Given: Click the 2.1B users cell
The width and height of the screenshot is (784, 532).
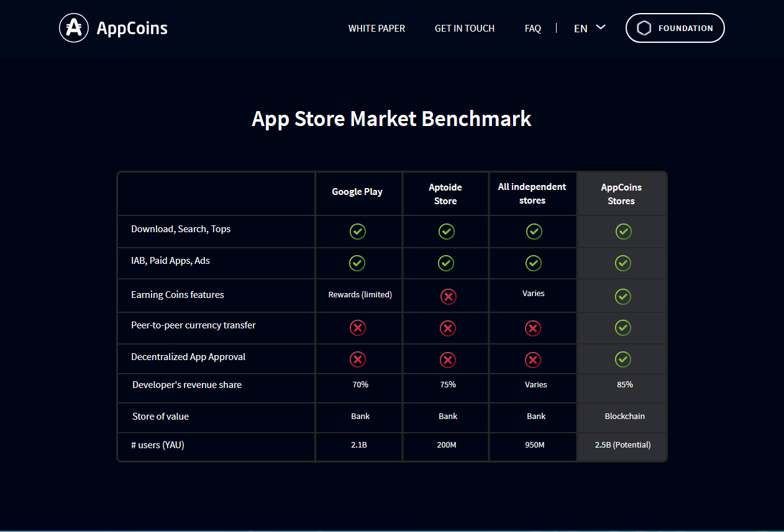Looking at the screenshot, I should pyautogui.click(x=360, y=445).
